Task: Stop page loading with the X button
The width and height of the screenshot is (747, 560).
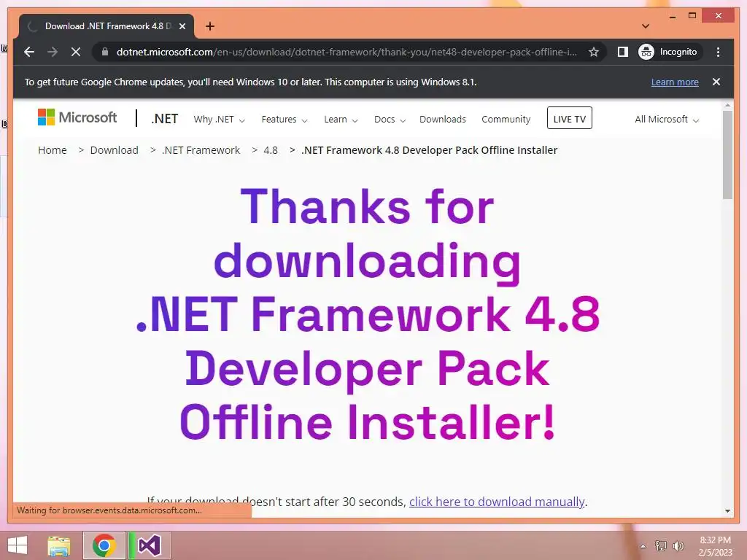Action: pos(76,52)
